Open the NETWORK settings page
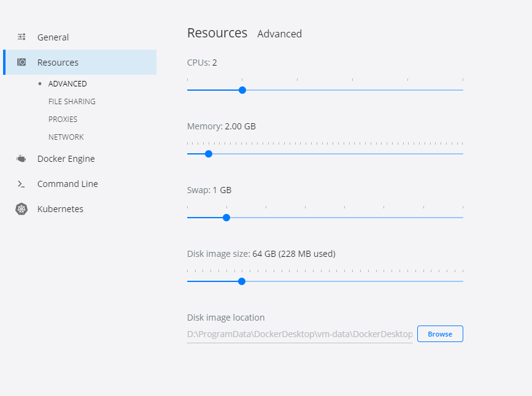Viewport: 532px width, 396px height. click(x=66, y=137)
